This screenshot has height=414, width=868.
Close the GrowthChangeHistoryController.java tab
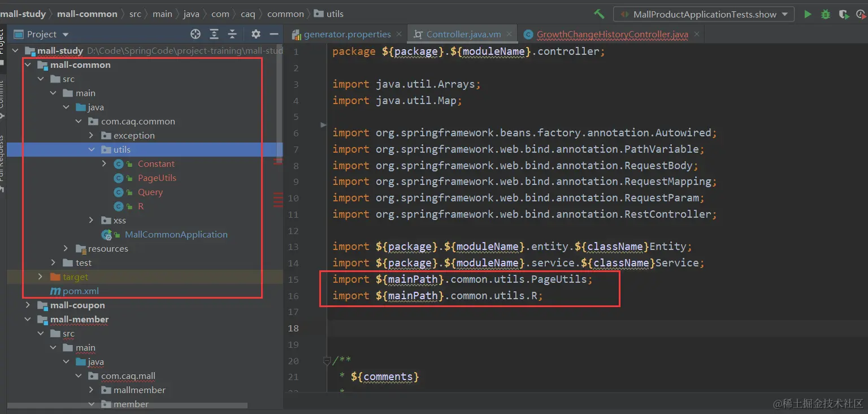697,34
